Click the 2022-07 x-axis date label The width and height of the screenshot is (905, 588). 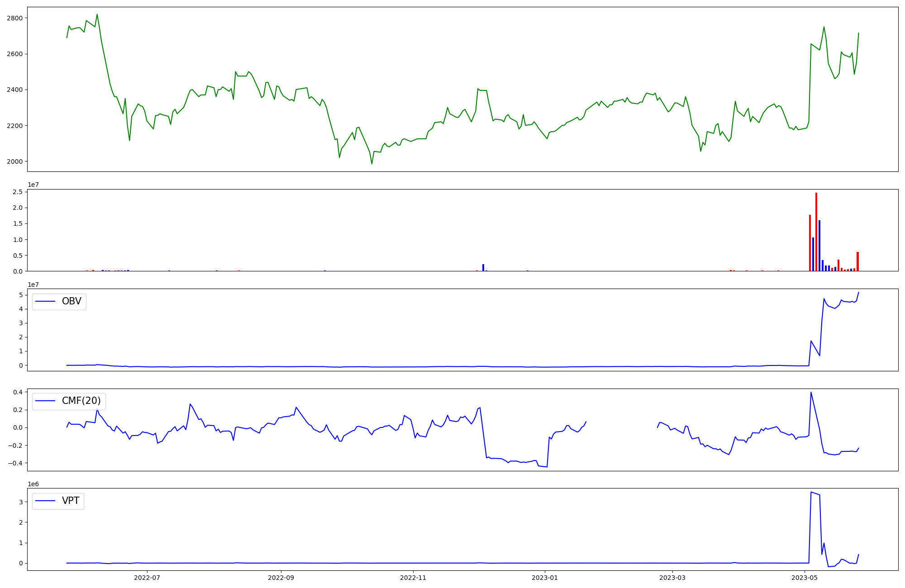click(147, 578)
